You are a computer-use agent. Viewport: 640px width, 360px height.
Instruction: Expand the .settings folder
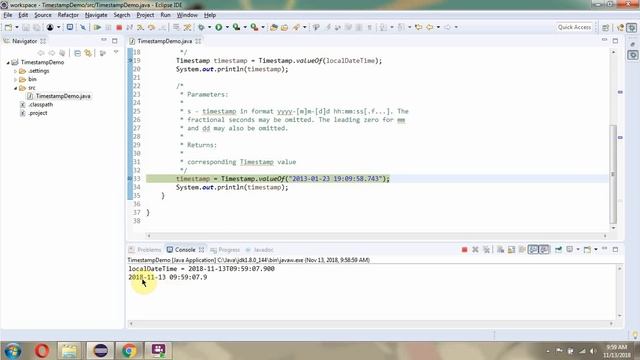[x=16, y=71]
